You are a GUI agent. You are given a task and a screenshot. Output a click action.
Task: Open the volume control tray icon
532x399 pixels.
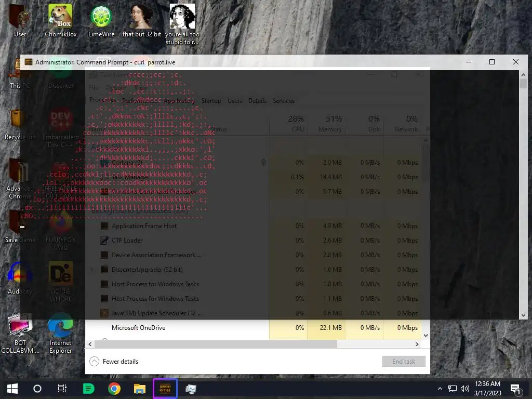[465, 389]
